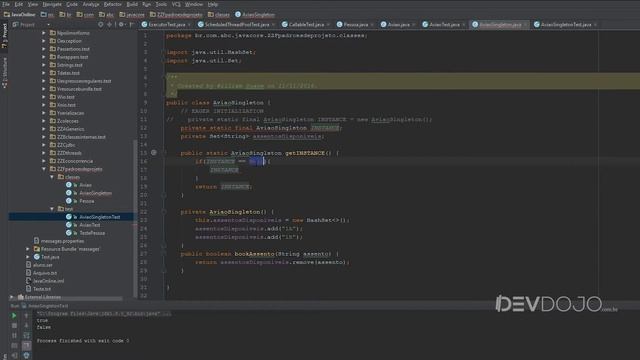Viewport: 640px width, 360px height.
Task: Click the Project tree horizontal scrollbar
Action: coord(67,298)
